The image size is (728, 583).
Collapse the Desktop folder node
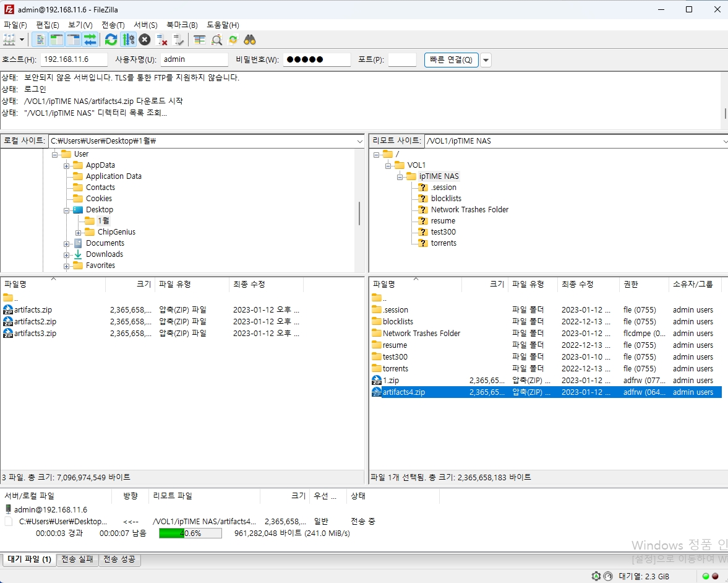(66, 210)
